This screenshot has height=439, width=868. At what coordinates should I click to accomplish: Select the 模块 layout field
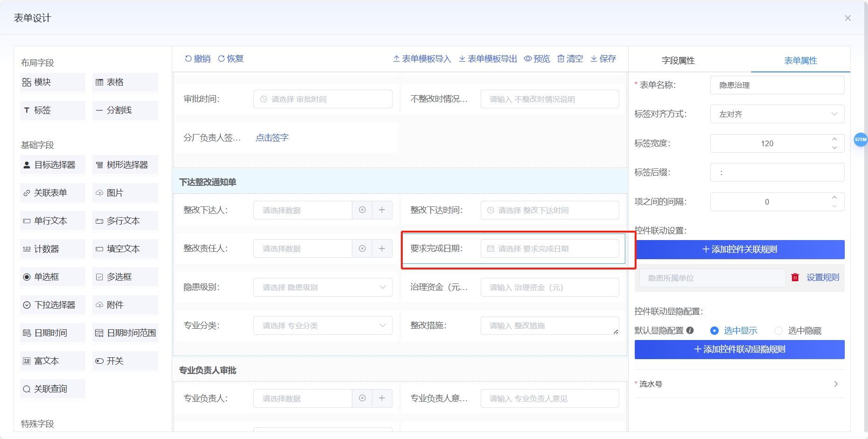coord(52,82)
